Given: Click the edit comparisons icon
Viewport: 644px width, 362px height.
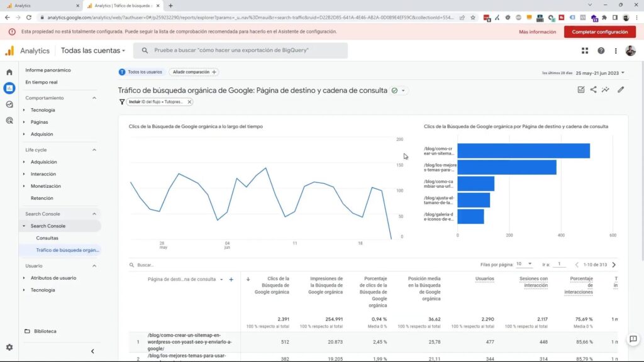Looking at the screenshot, I should tap(580, 89).
